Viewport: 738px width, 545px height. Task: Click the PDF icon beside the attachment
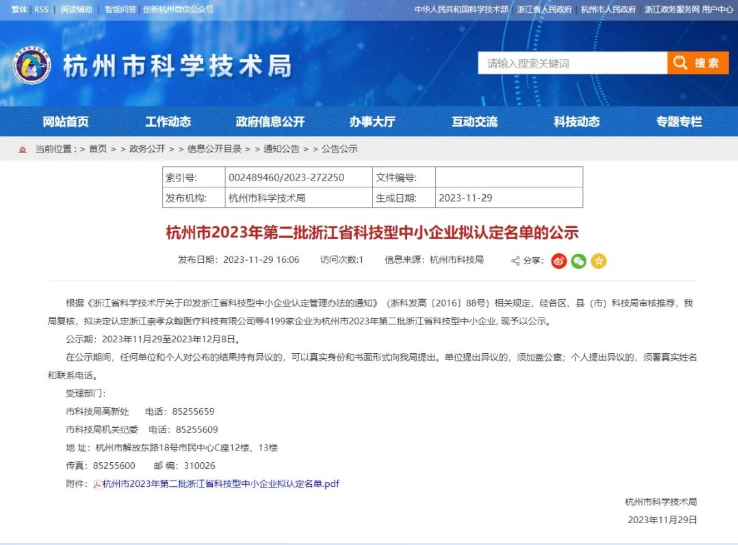97,483
